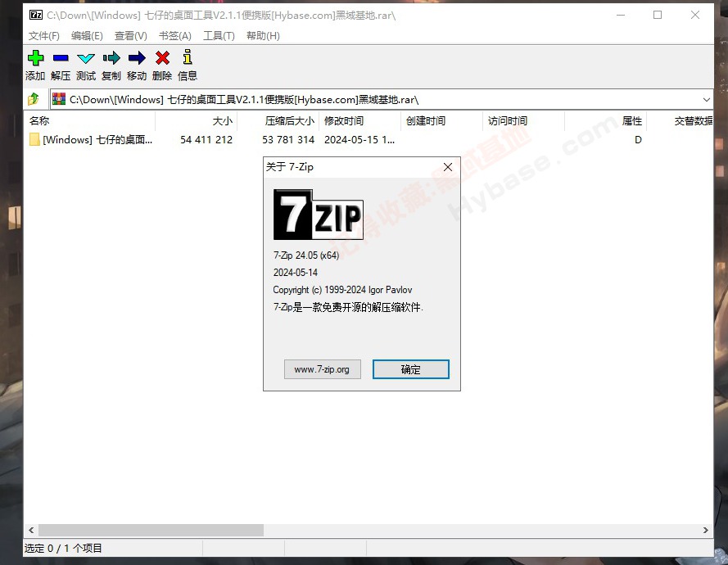Minimize the 7-Zip main window

click(620, 15)
